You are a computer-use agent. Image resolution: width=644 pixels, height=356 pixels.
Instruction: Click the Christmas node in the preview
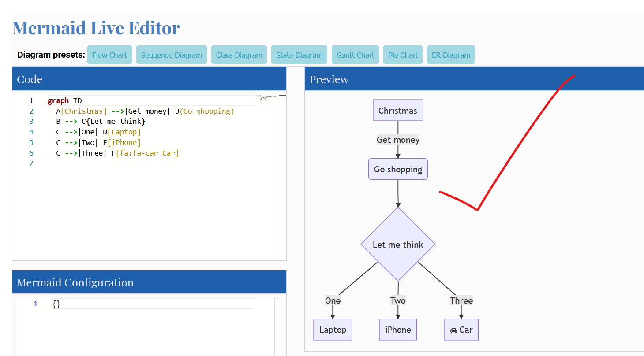coord(397,110)
